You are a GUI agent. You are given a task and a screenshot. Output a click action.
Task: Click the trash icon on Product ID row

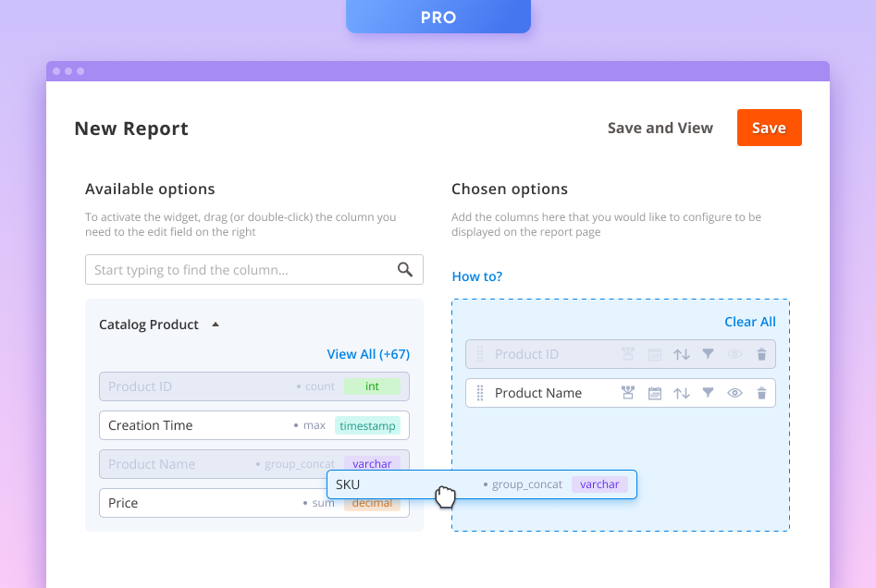click(761, 354)
